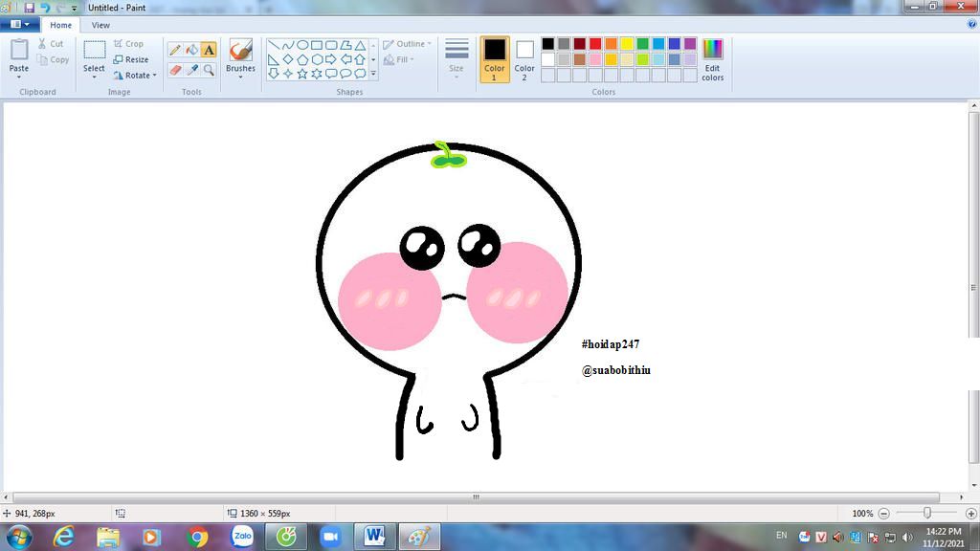Open the line Size dropdown
Screen dimensions: 980x551
coord(457,59)
